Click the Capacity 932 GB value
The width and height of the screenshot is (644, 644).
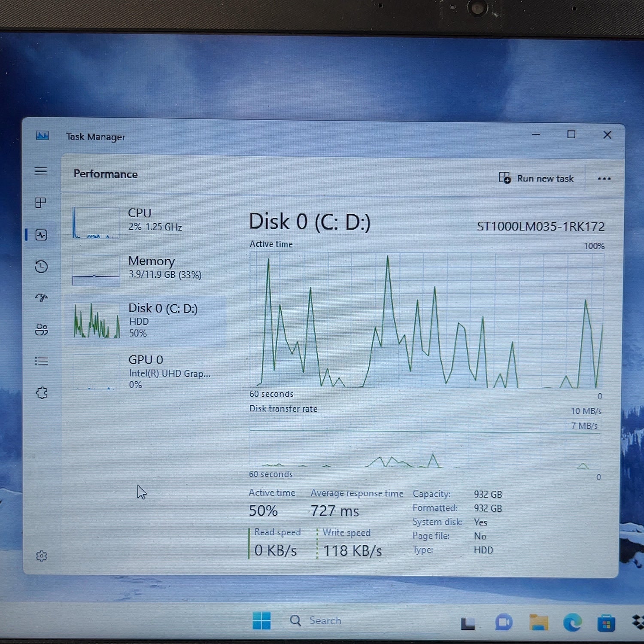(x=488, y=494)
